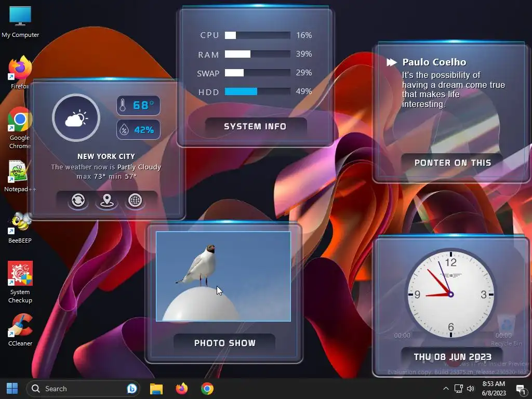
Task: Click the THU 08 JUN 2023 date button
Action: pos(453,357)
